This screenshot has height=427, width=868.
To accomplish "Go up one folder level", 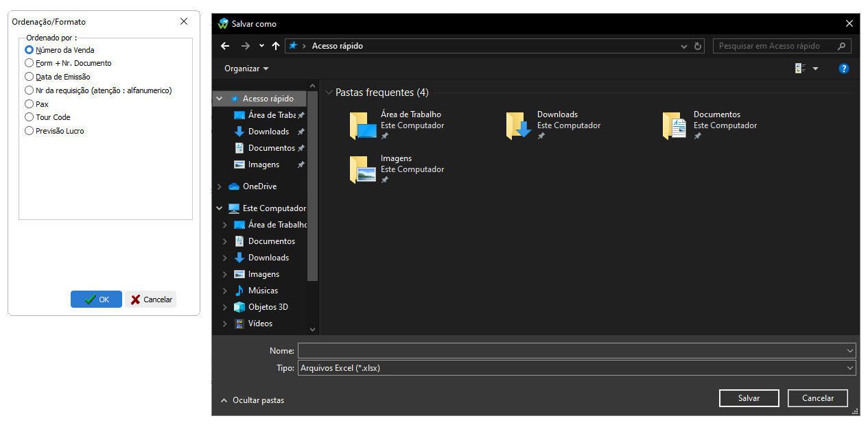I will click(x=276, y=46).
